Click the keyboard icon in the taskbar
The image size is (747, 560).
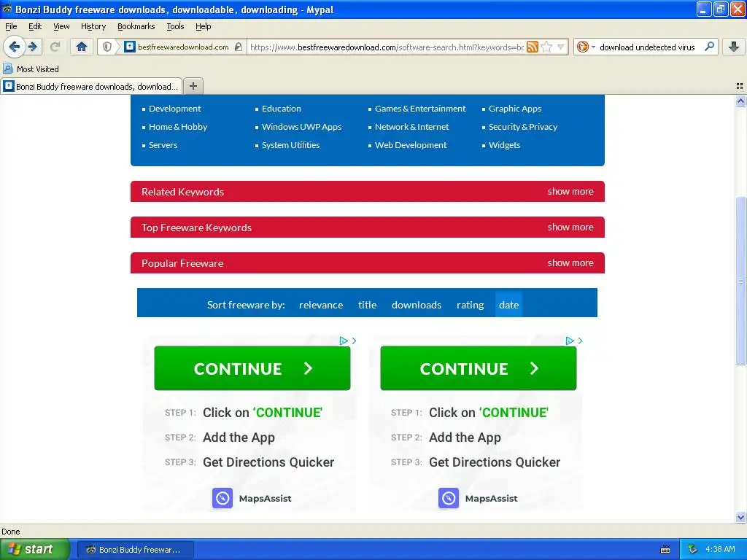click(x=665, y=550)
